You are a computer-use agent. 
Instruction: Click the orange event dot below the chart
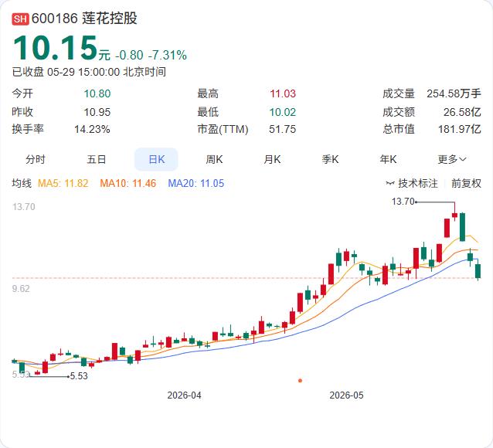tap(300, 381)
